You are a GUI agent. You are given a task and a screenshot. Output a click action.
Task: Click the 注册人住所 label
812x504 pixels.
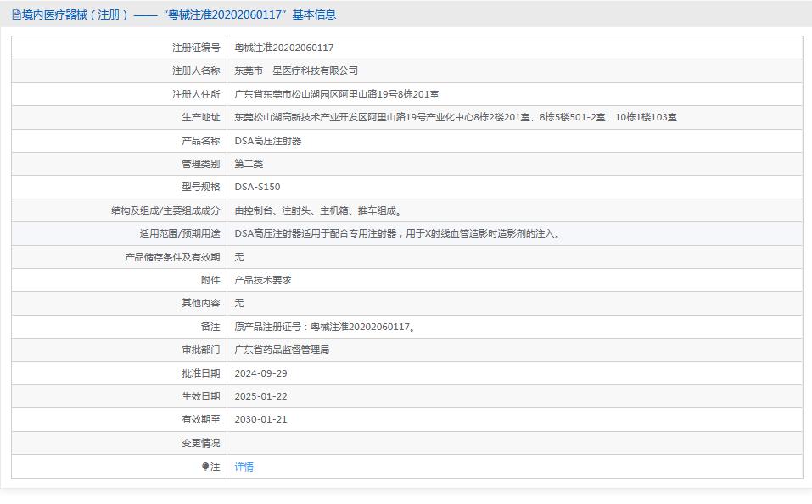[196, 94]
